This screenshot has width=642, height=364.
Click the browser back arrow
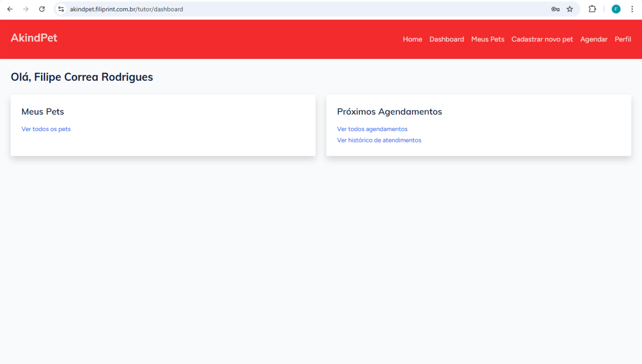10,9
